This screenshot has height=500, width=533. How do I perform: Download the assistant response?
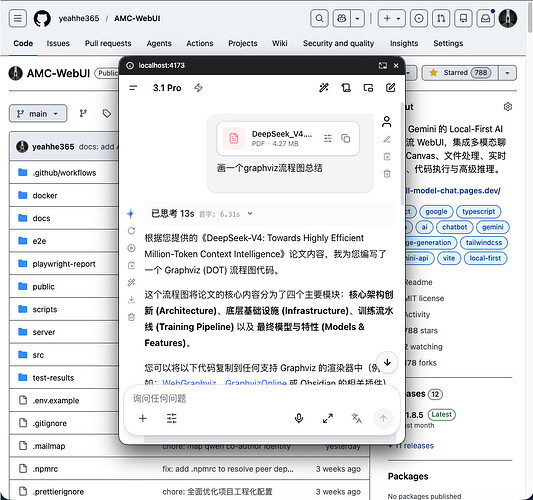tap(131, 300)
